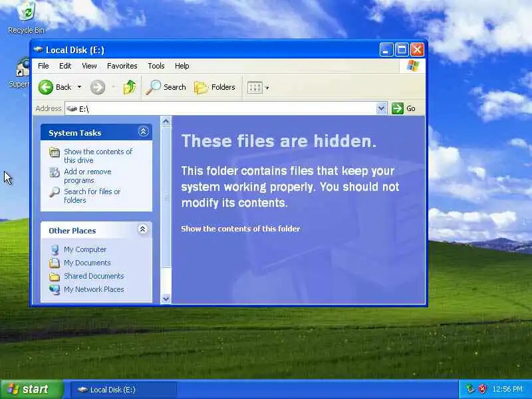
Task: Click the green Go button
Action: (404, 108)
